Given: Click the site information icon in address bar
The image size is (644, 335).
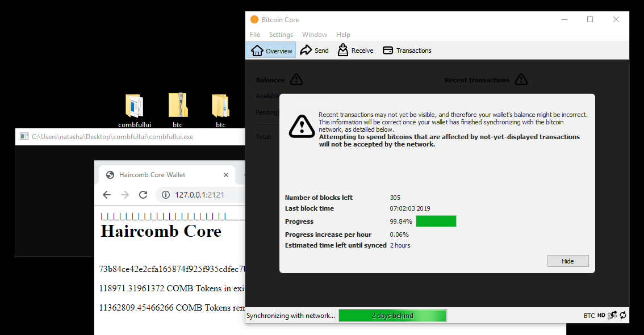Looking at the screenshot, I should pos(165,195).
